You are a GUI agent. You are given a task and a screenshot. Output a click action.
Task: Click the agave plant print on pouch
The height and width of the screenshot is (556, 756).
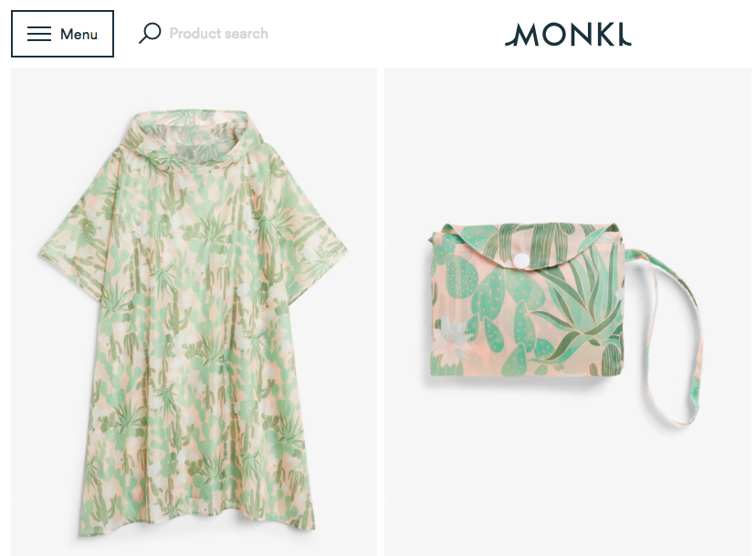click(x=581, y=309)
